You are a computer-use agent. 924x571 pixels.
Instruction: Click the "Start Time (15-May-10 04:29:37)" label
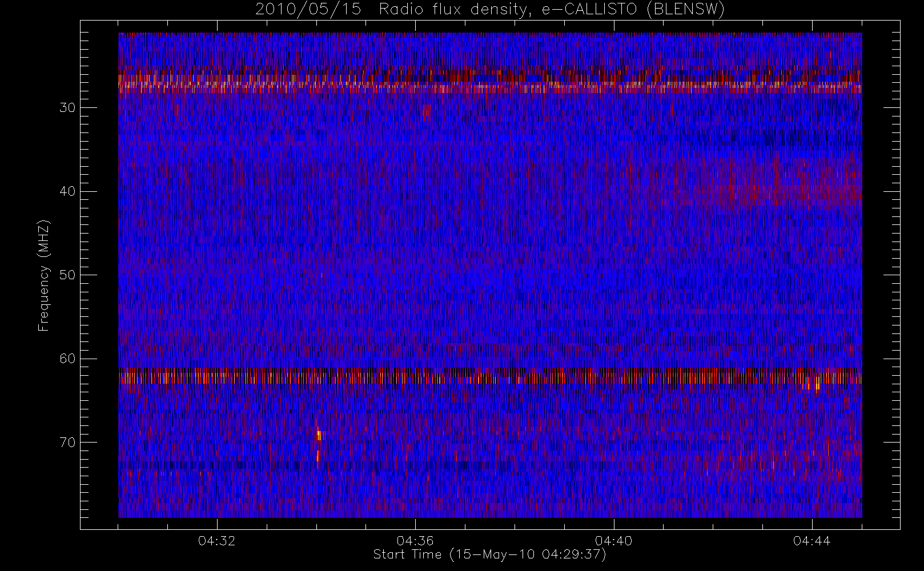489,554
